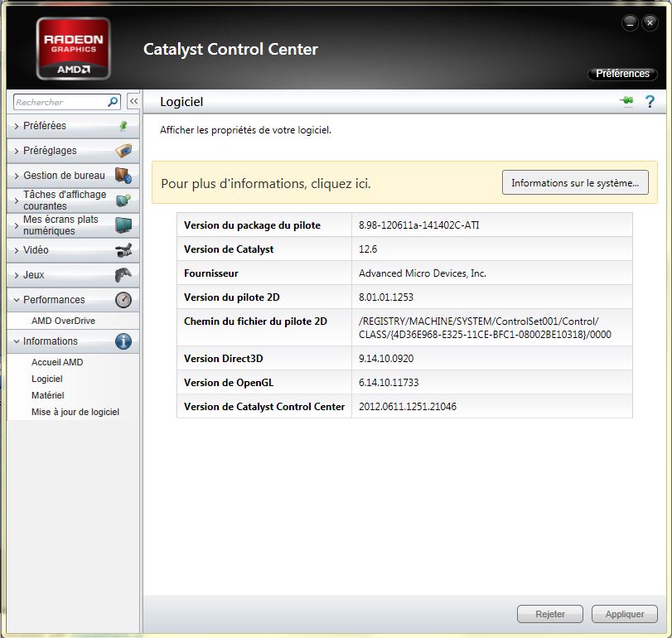Collapse the sidebar with the double-arrow button
The height and width of the screenshot is (638, 672).
(133, 102)
